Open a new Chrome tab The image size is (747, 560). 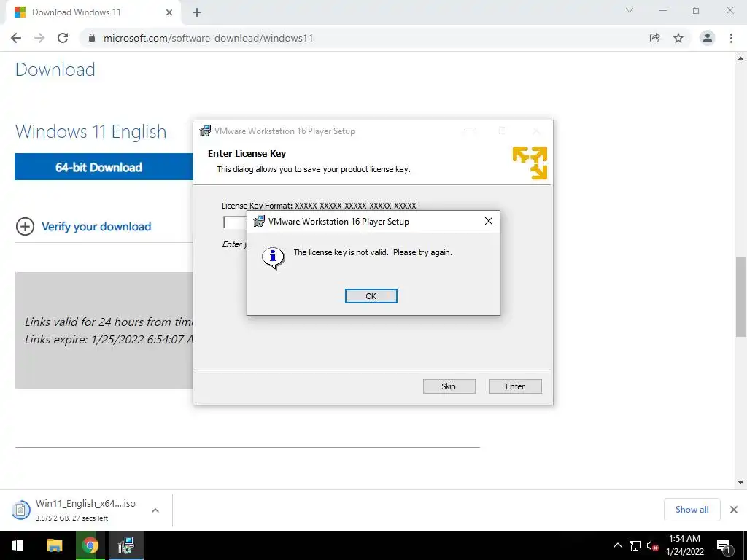click(x=197, y=12)
